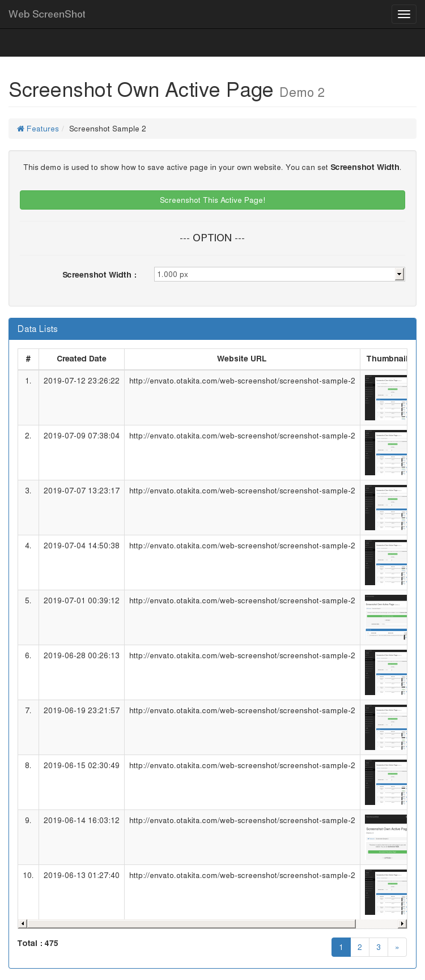This screenshot has width=425, height=980.
Task: Click the next page arrow button
Action: pyautogui.click(x=397, y=947)
